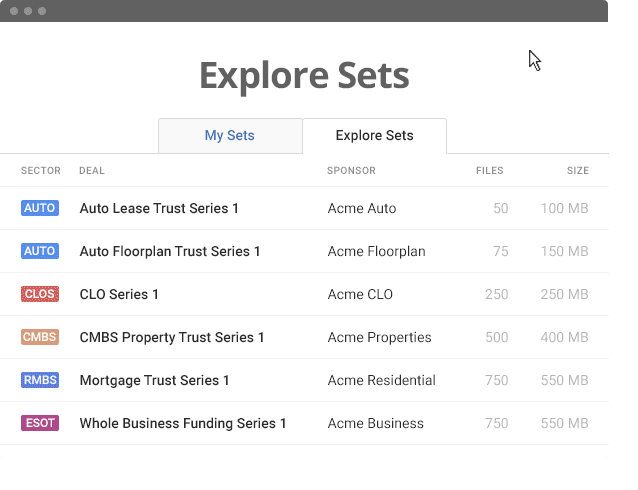638x490 pixels.
Task: Sort by the SECTOR column header
Action: pos(41,171)
